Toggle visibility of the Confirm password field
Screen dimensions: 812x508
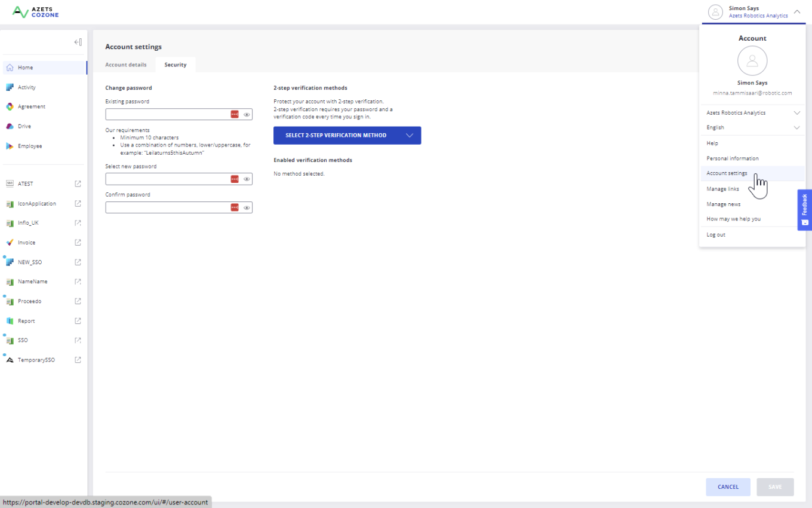[247, 207]
